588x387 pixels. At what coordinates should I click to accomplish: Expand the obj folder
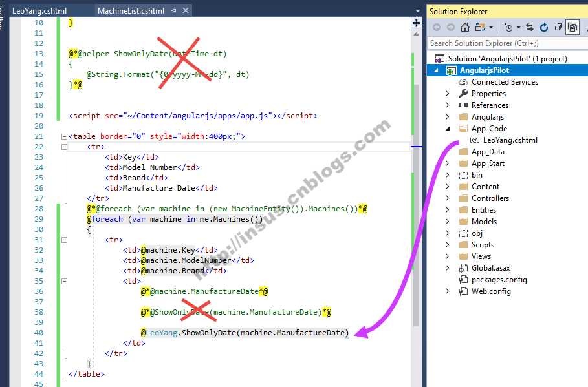pos(447,233)
